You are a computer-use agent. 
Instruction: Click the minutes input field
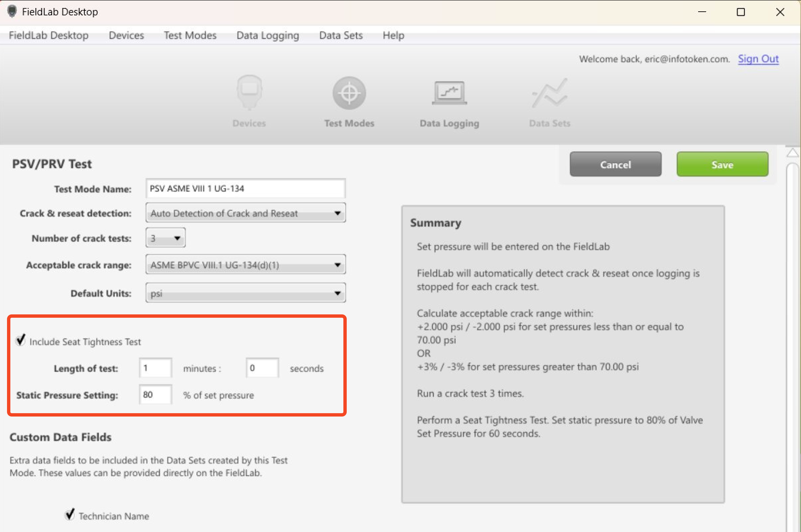click(x=156, y=368)
